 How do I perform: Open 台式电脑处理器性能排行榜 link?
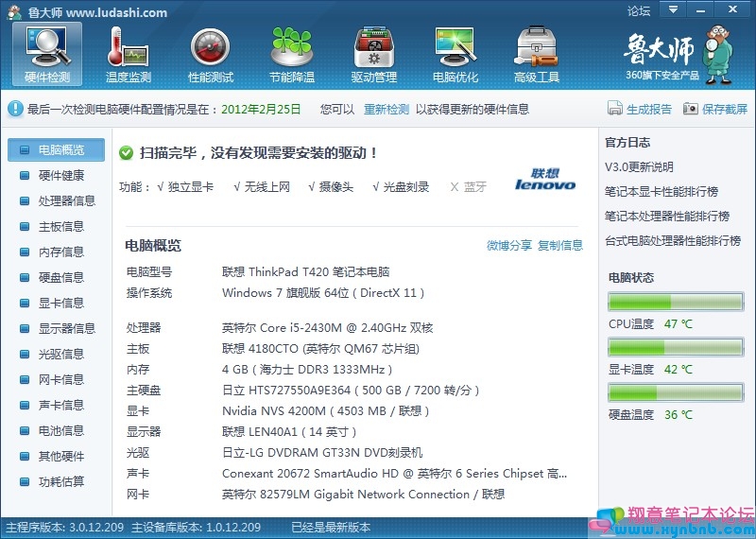[673, 241]
